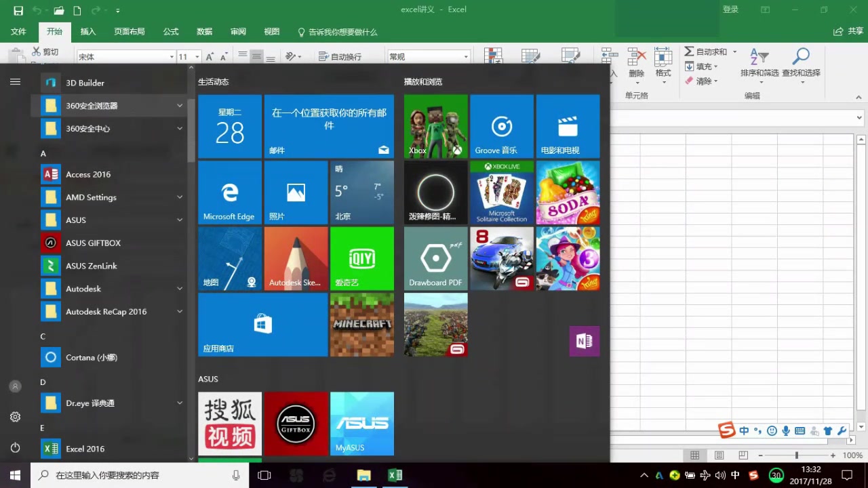This screenshot has height=488, width=868.
Task: Launch the Minecraft tile
Action: (362, 325)
